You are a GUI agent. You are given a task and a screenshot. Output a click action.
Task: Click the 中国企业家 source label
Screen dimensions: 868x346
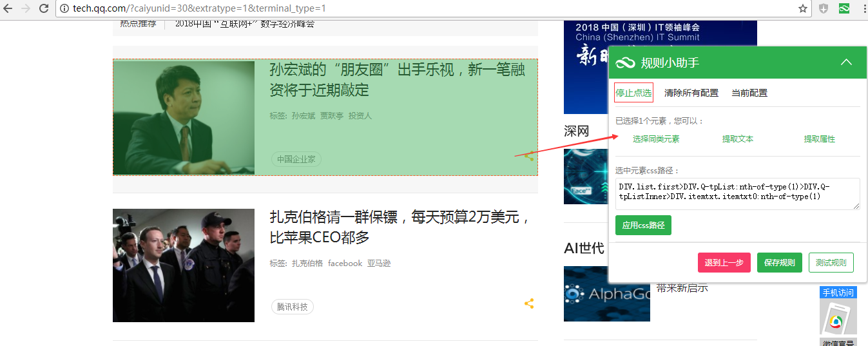pos(296,159)
